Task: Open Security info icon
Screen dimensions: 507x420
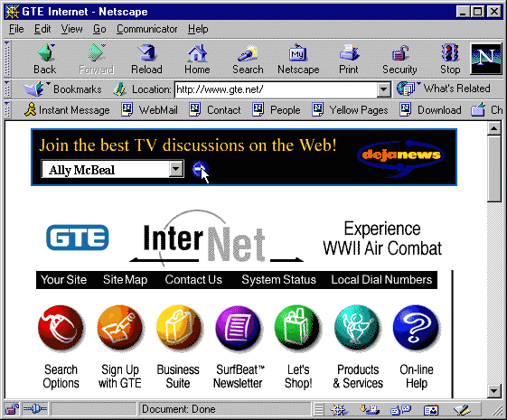Action: 399,53
